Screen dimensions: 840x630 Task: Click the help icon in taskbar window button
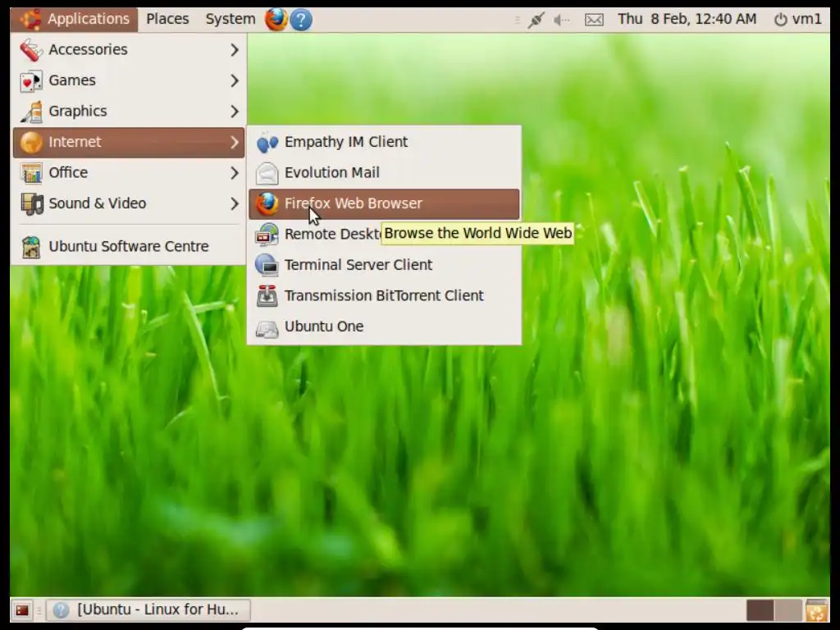(61, 609)
